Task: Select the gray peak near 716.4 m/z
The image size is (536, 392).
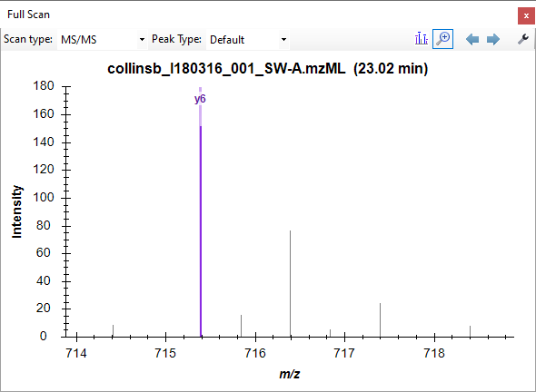Action: pyautogui.click(x=290, y=283)
